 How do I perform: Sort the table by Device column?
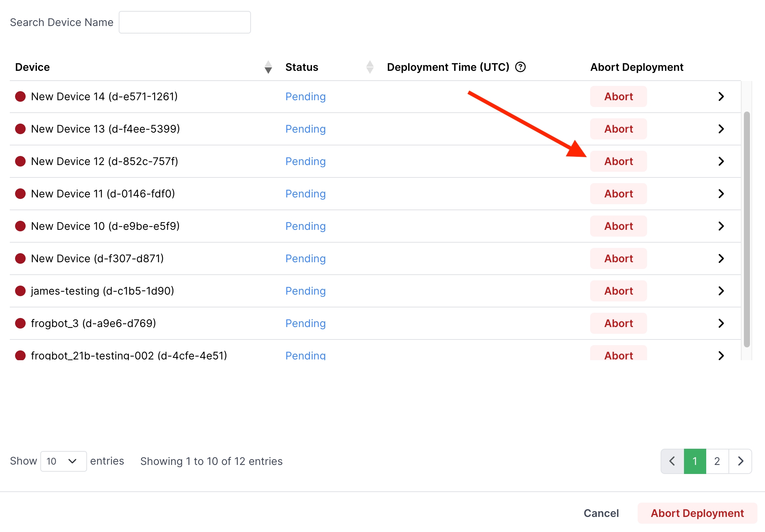click(268, 67)
